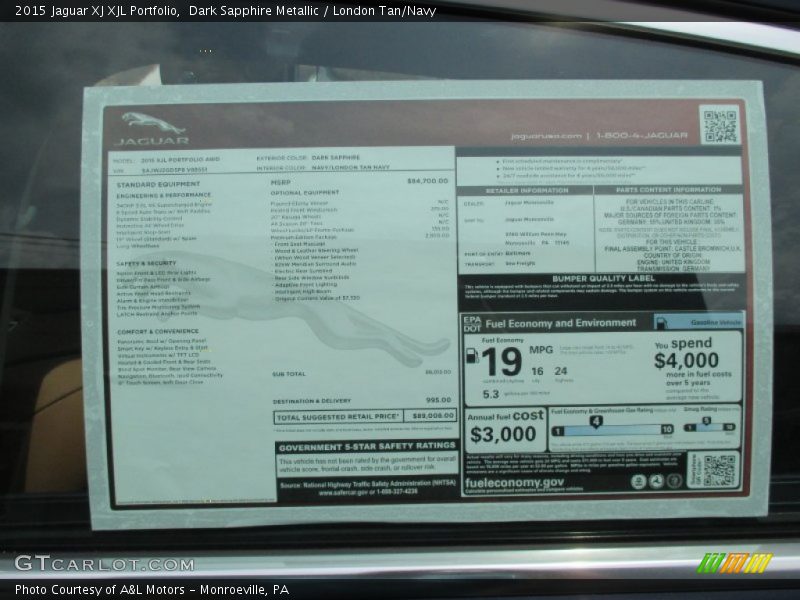Image resolution: width=800 pixels, height=600 pixels.
Task: Click the photo title '2015 Jaguar XJ XJL Portfolio'
Action: point(97,11)
